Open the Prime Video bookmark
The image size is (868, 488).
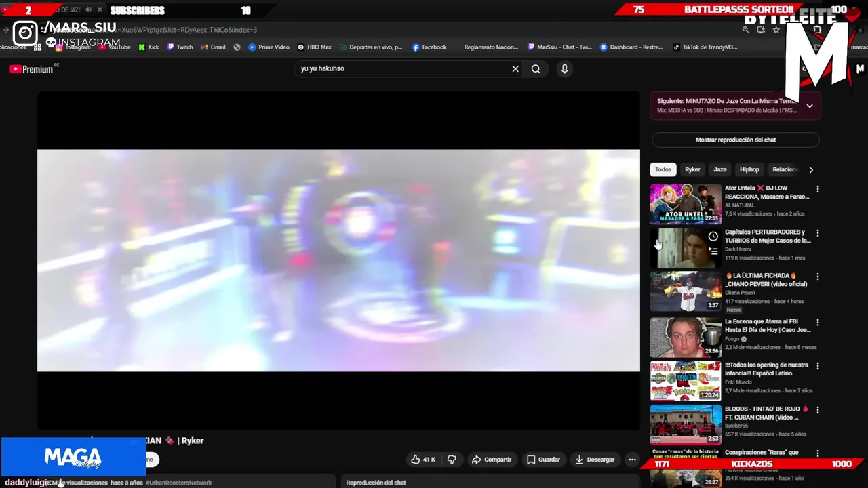269,47
